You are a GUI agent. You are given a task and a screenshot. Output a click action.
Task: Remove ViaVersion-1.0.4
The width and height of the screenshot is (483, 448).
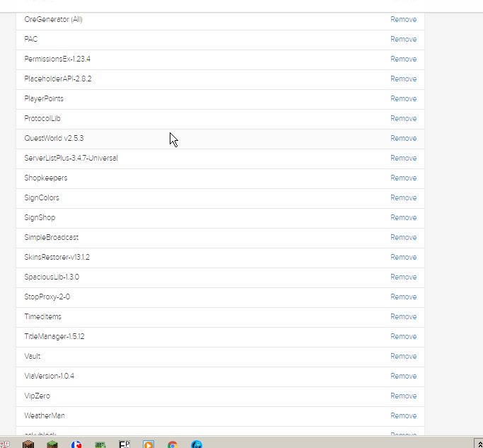coord(404,376)
